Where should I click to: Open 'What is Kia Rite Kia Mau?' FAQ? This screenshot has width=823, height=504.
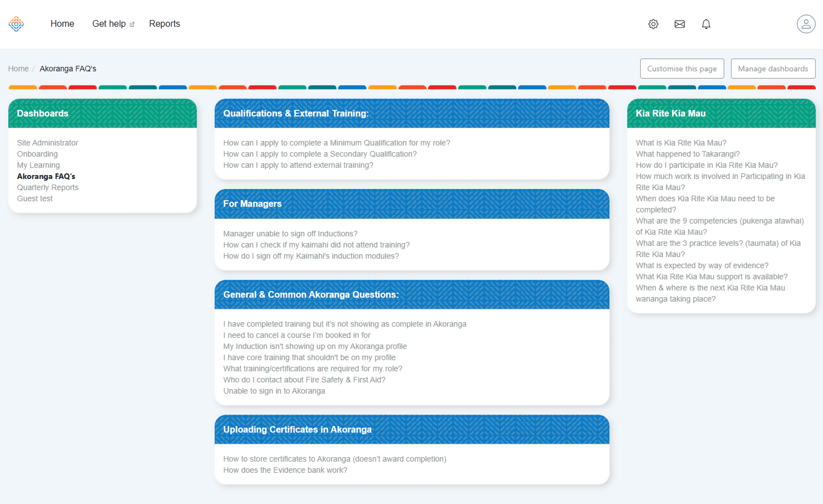click(x=681, y=143)
